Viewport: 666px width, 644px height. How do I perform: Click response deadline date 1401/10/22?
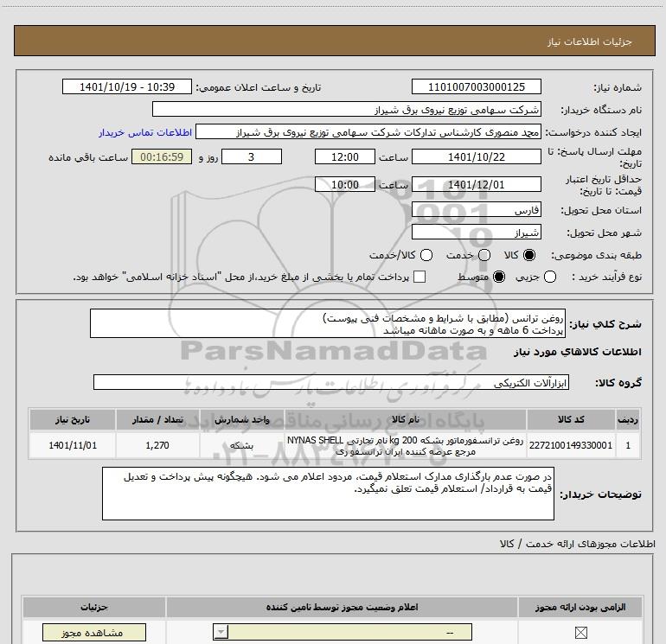tap(476, 156)
